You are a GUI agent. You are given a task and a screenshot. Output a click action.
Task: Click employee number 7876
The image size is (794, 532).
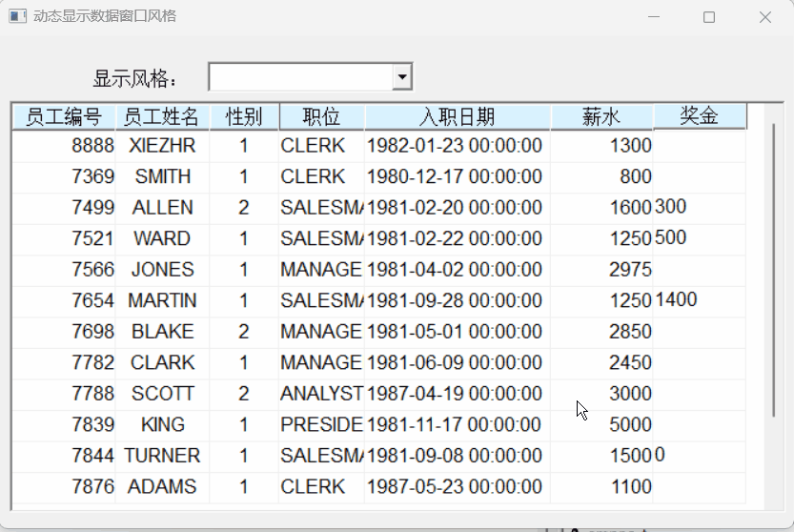coord(92,487)
